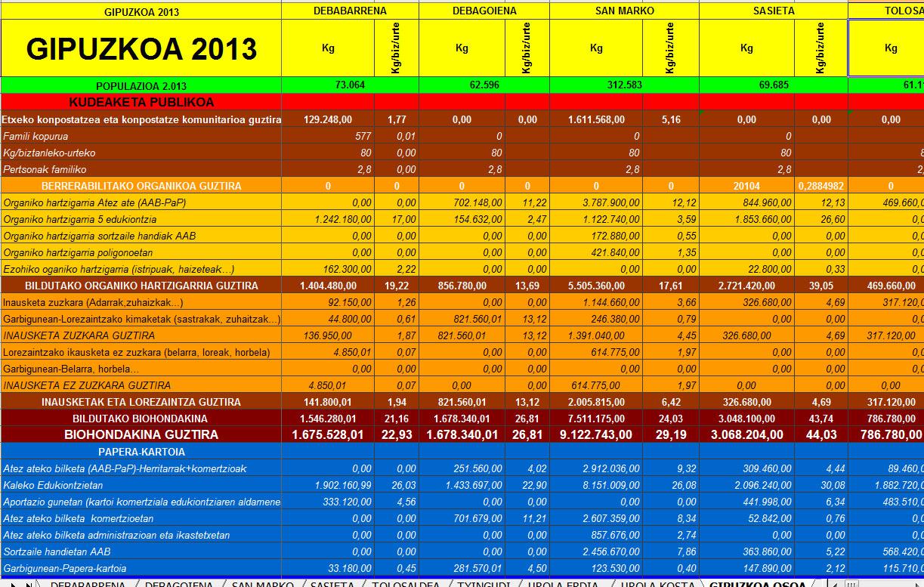This screenshot has height=587, width=924.
Task: Select the value 2.005.815,00
Action: coord(596,402)
